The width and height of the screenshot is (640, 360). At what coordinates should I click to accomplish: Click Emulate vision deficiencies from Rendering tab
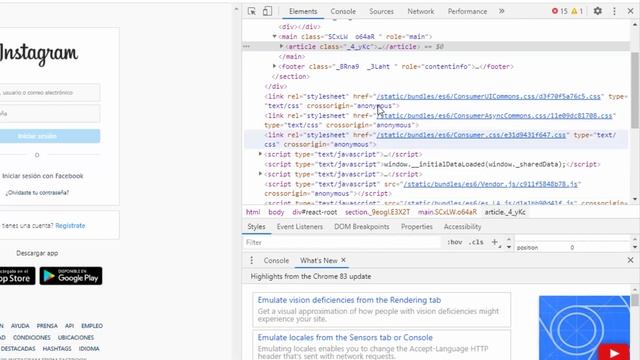pyautogui.click(x=349, y=300)
